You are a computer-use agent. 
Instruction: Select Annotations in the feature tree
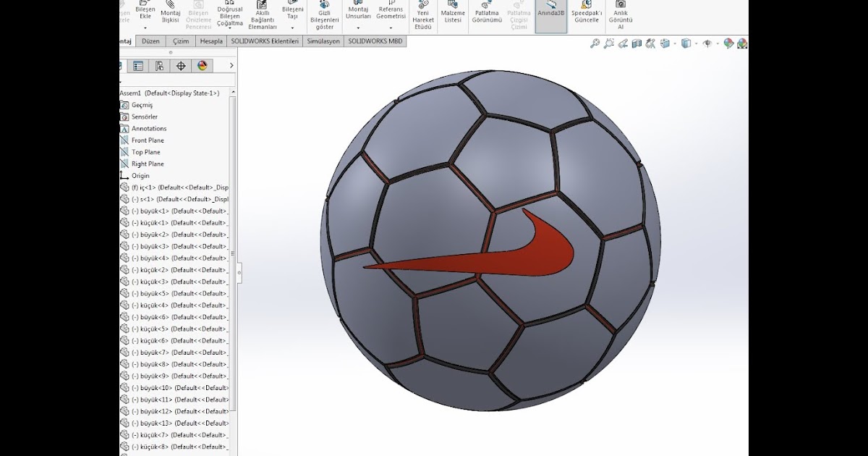click(143, 129)
